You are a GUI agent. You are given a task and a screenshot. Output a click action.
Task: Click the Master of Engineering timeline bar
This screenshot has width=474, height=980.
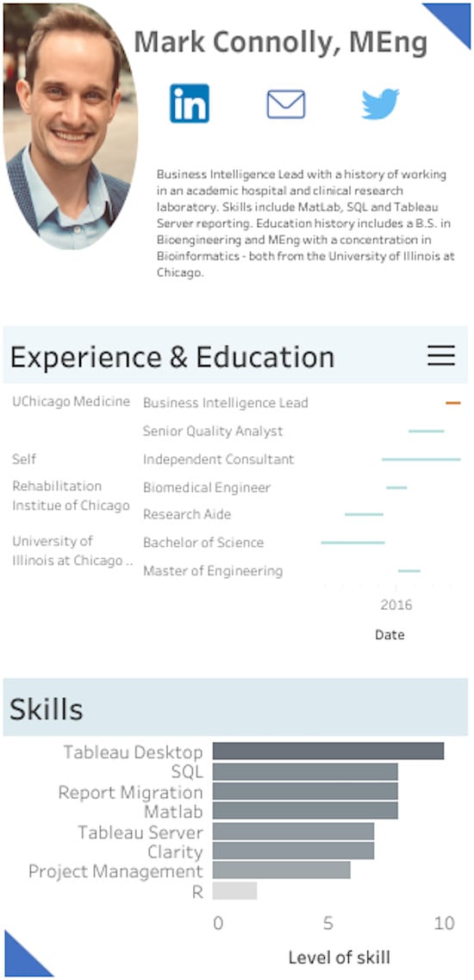click(x=409, y=570)
